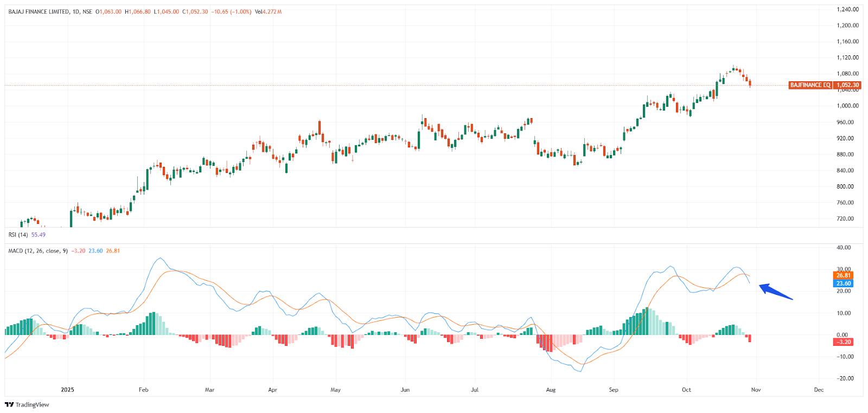
Task: Select the MACD (12, 26, close, 9) legend
Action: (x=38, y=251)
